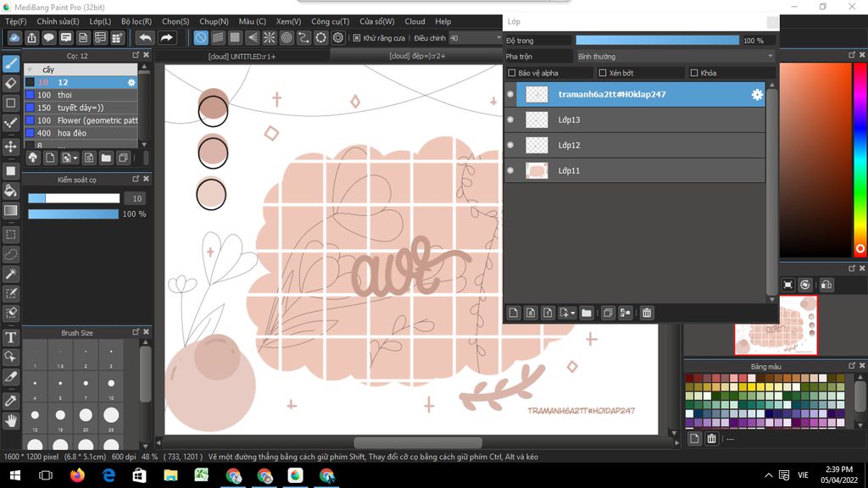Screen dimensions: 868x488
Task: Duplicate layer icon in Lớp panel
Action: [x=608, y=313]
